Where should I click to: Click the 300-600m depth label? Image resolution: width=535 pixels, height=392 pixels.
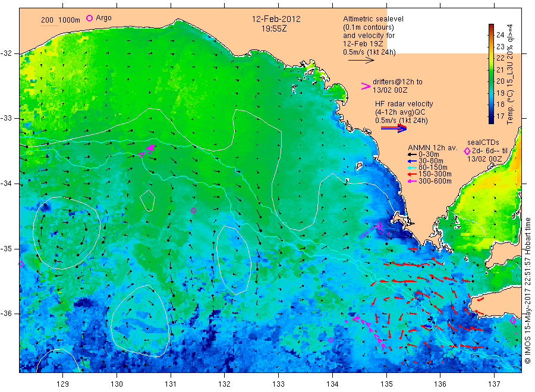point(435,181)
